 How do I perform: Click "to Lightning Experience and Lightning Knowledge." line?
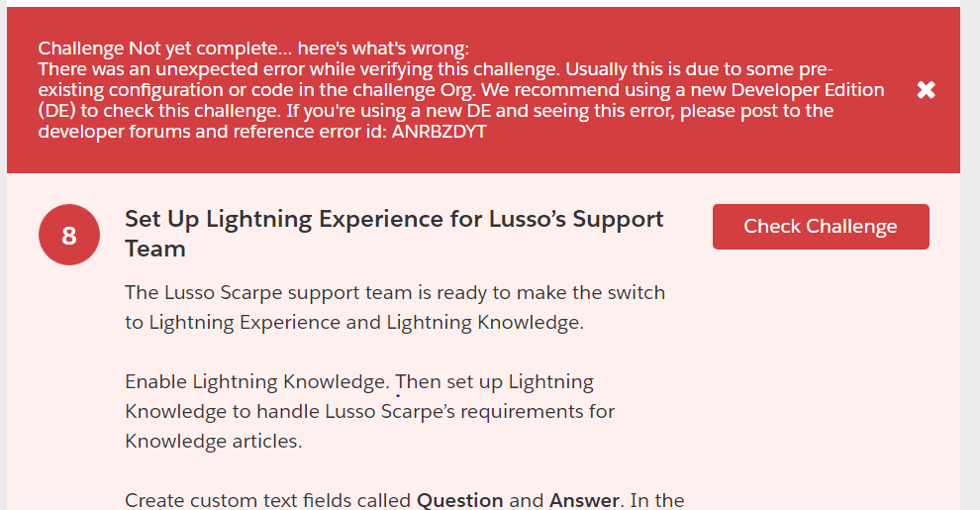(354, 323)
